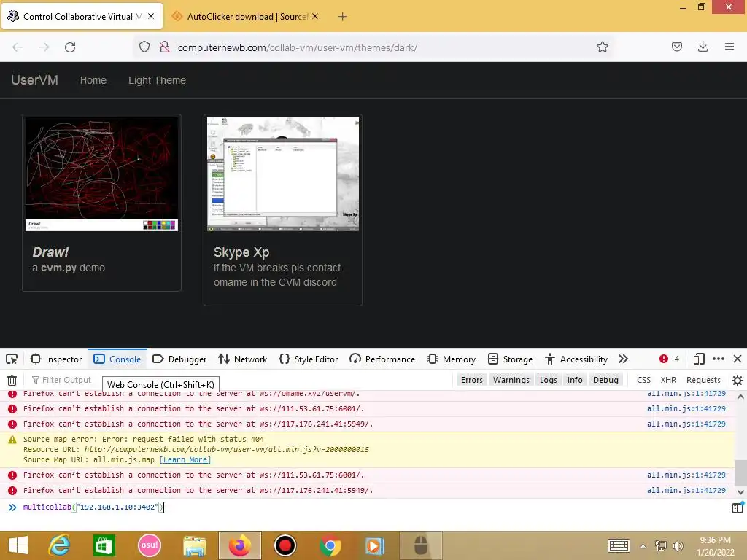
Task: Go to the Home nav link
Action: (x=93, y=80)
